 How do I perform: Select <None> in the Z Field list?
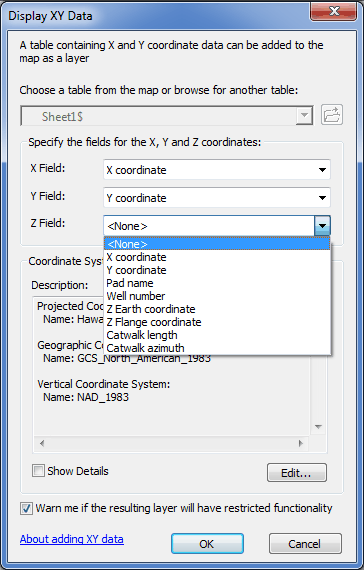click(217, 244)
